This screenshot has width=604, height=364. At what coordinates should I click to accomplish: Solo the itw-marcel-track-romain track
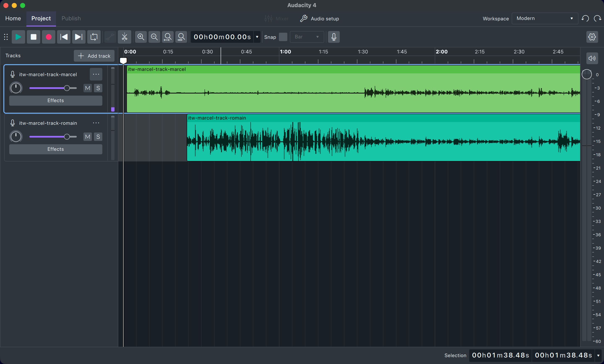pos(98,137)
